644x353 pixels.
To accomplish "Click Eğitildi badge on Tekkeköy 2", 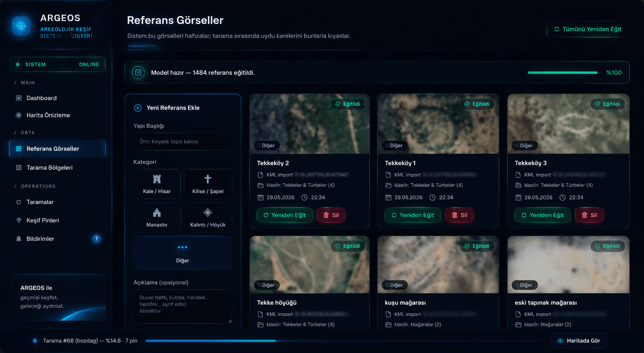I will click(x=348, y=104).
